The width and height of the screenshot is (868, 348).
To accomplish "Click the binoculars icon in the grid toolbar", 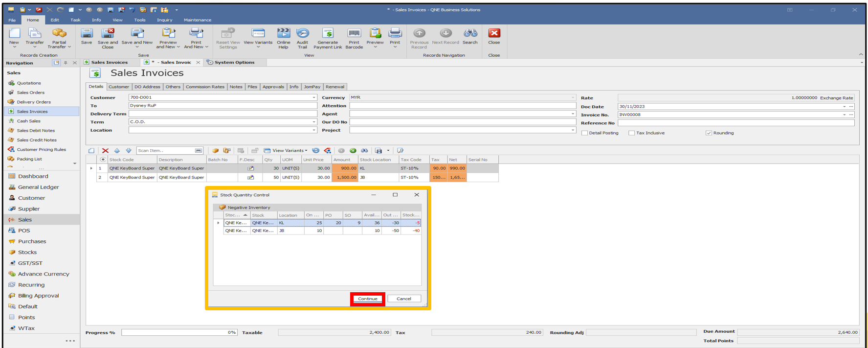I will coord(365,151).
